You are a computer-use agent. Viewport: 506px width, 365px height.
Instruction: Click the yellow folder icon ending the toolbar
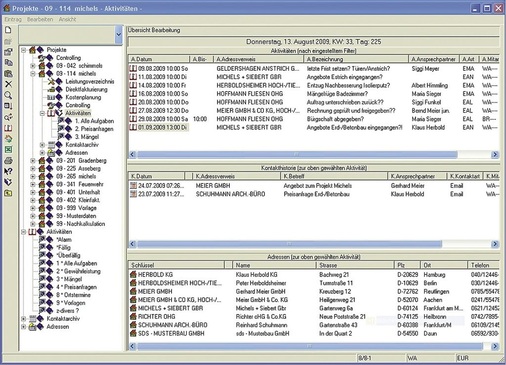click(x=8, y=193)
